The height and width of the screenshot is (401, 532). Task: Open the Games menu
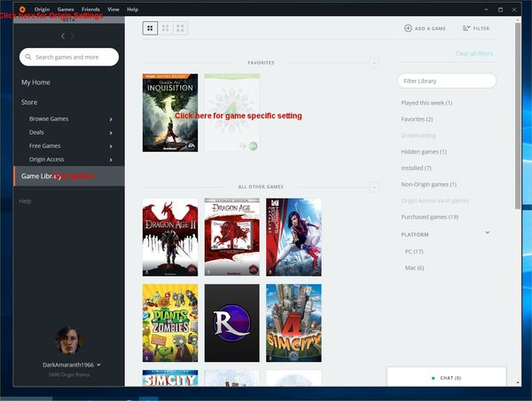point(66,10)
